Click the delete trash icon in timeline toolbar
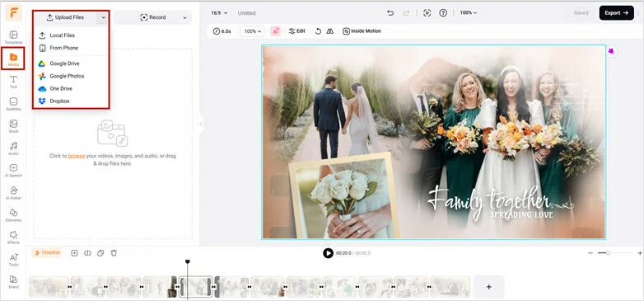 pyautogui.click(x=114, y=253)
